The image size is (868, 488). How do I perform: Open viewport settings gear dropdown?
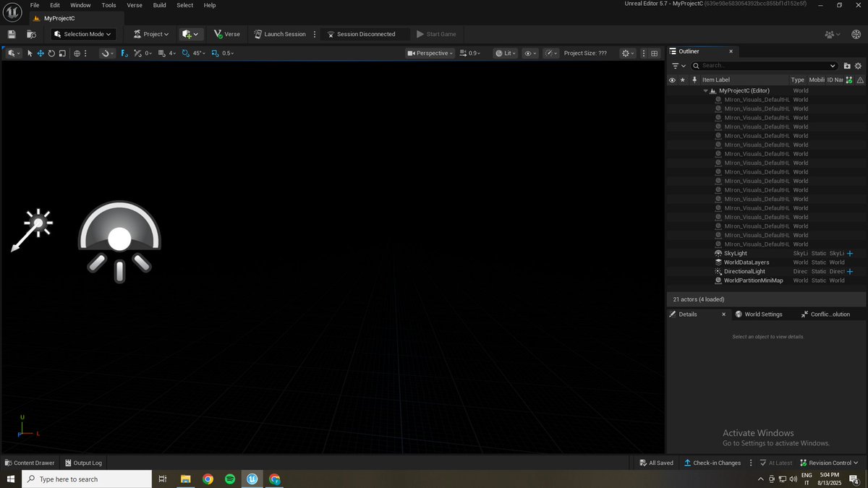tap(627, 53)
